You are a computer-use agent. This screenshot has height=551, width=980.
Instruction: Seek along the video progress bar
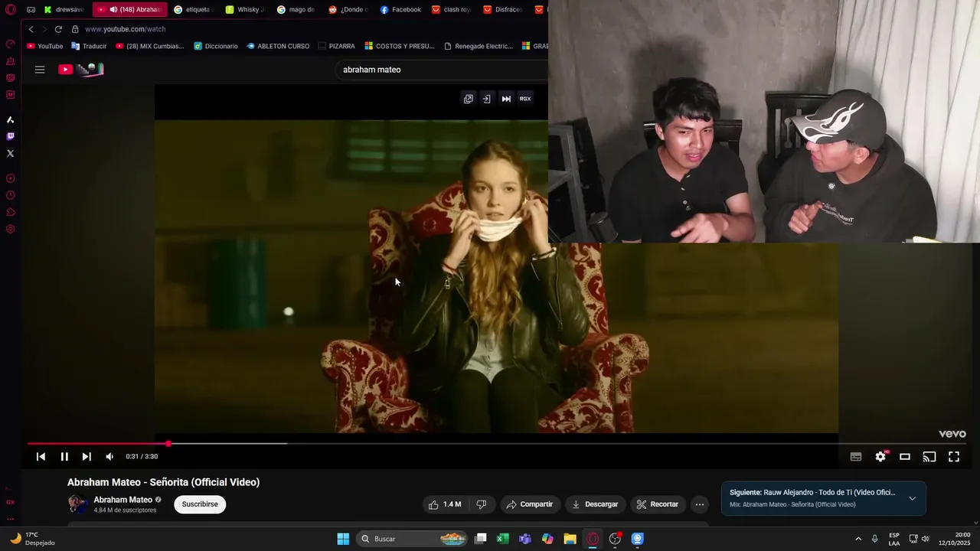pos(496,443)
